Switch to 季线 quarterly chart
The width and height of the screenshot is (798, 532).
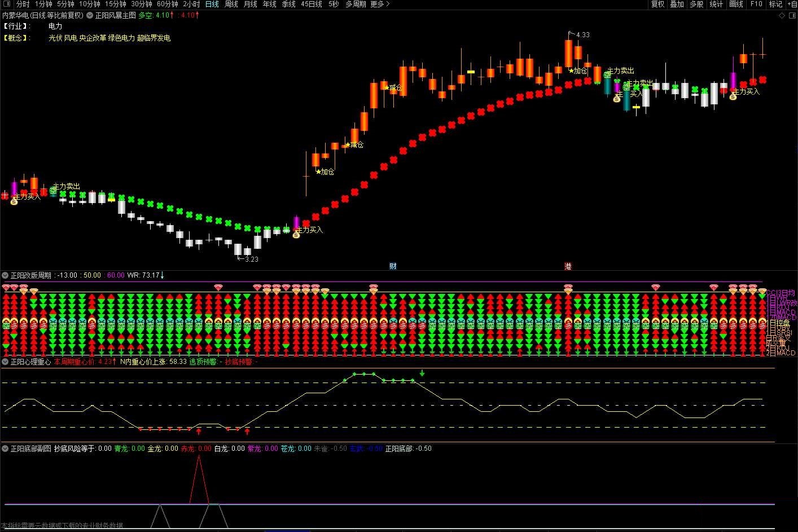pos(288,4)
